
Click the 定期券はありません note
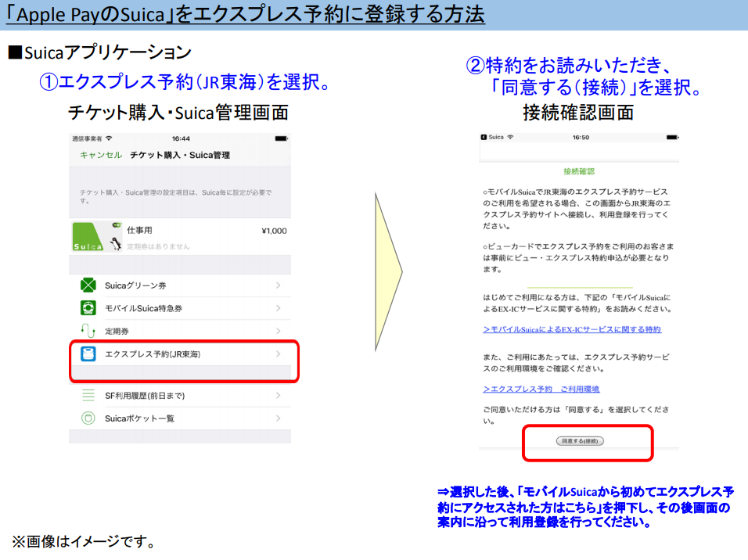coord(158,246)
